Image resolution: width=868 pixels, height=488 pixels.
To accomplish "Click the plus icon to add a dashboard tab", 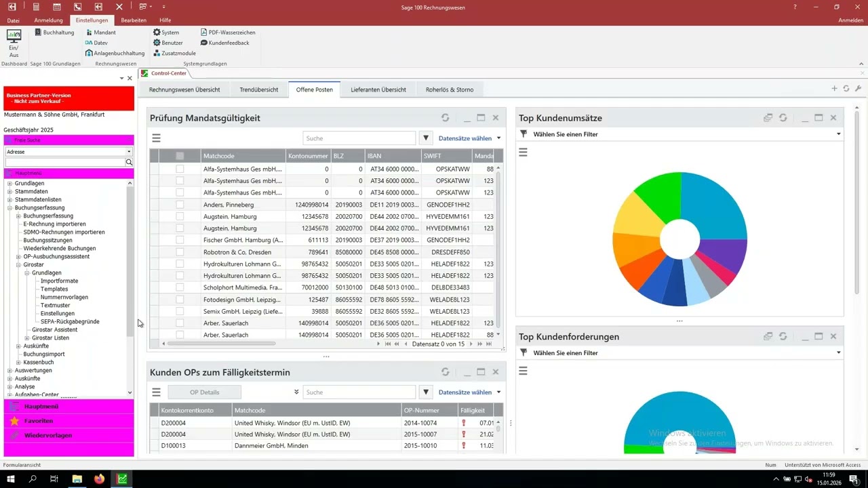I will click(834, 89).
